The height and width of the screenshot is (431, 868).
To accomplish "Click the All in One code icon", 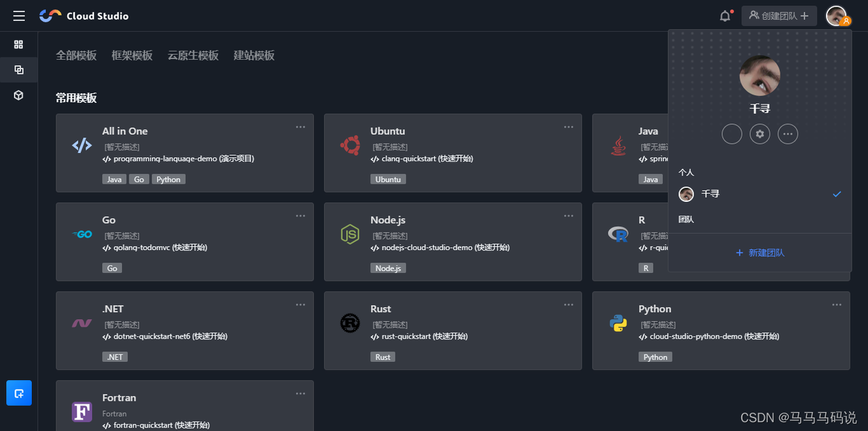I will tap(82, 145).
